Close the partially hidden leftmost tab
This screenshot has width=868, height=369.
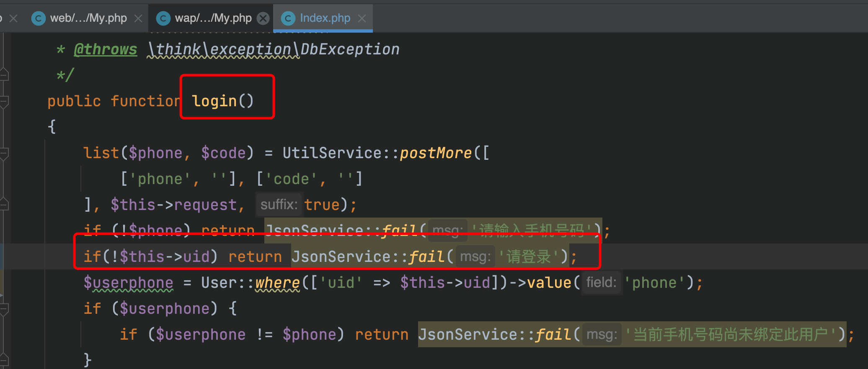13,18
